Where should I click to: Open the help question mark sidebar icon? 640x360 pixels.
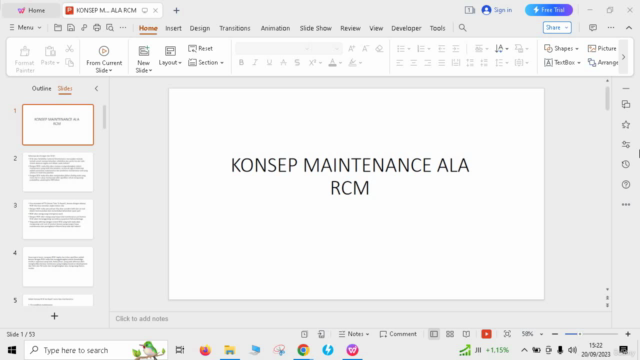point(626,184)
